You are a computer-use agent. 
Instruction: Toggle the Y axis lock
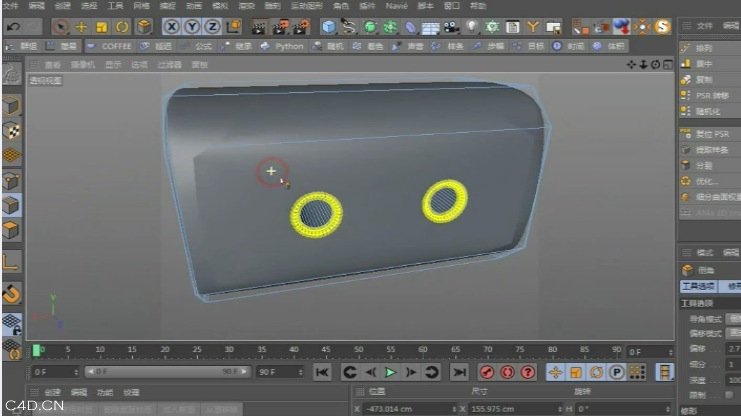click(192, 27)
